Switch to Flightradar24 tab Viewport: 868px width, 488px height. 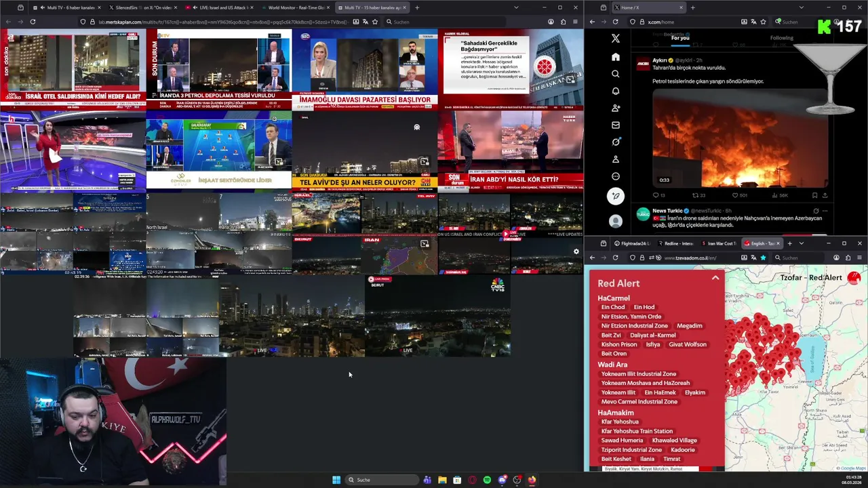click(x=632, y=243)
